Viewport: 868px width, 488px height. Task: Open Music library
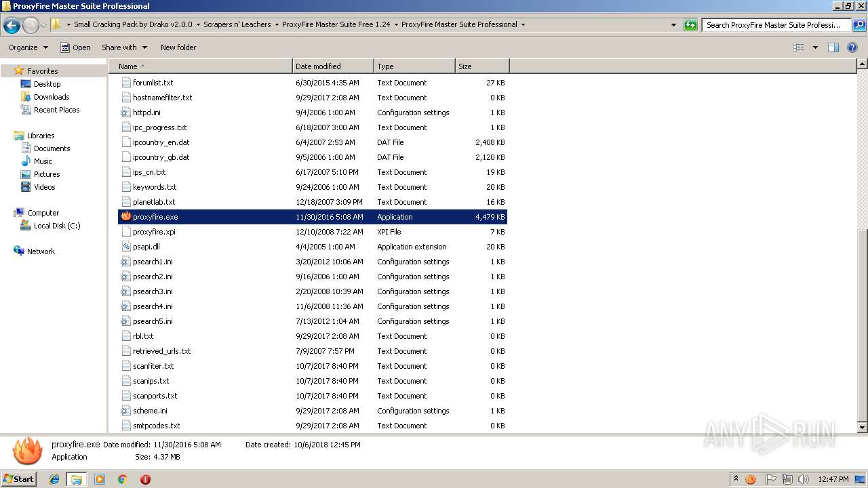point(43,161)
